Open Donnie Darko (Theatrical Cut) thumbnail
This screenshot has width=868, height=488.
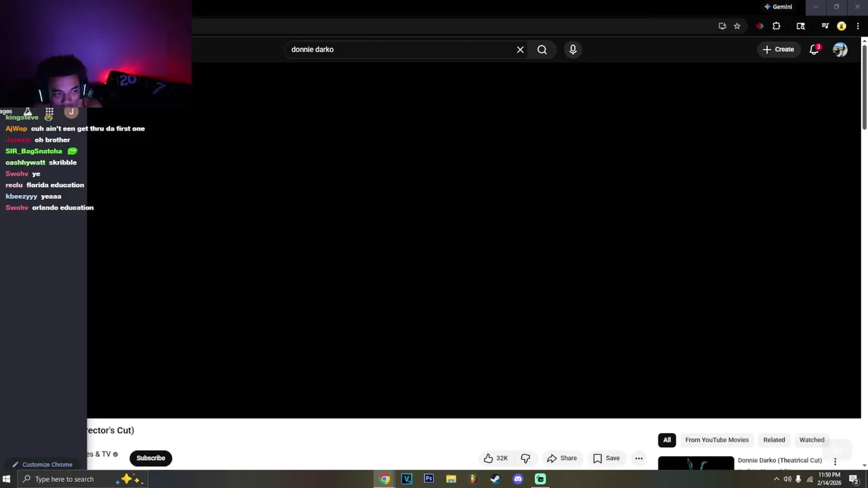click(x=696, y=463)
